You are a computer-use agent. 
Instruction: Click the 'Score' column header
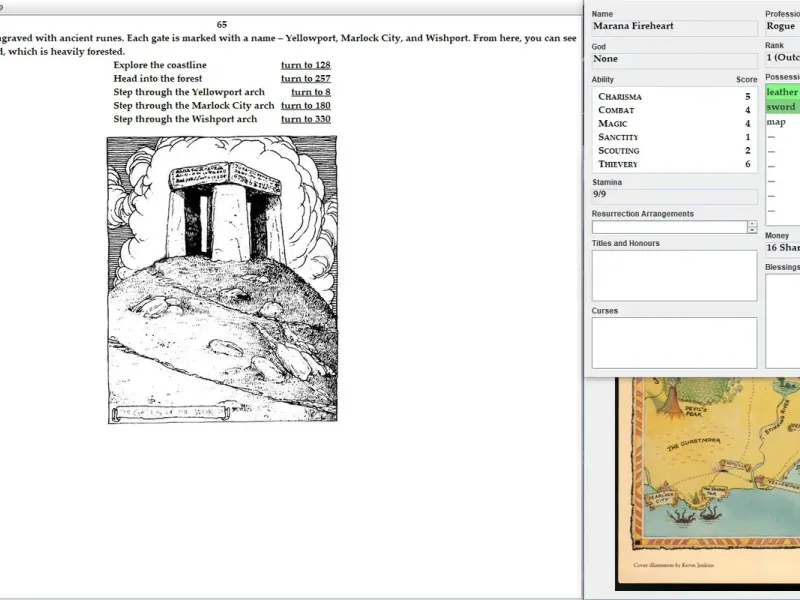(x=746, y=80)
